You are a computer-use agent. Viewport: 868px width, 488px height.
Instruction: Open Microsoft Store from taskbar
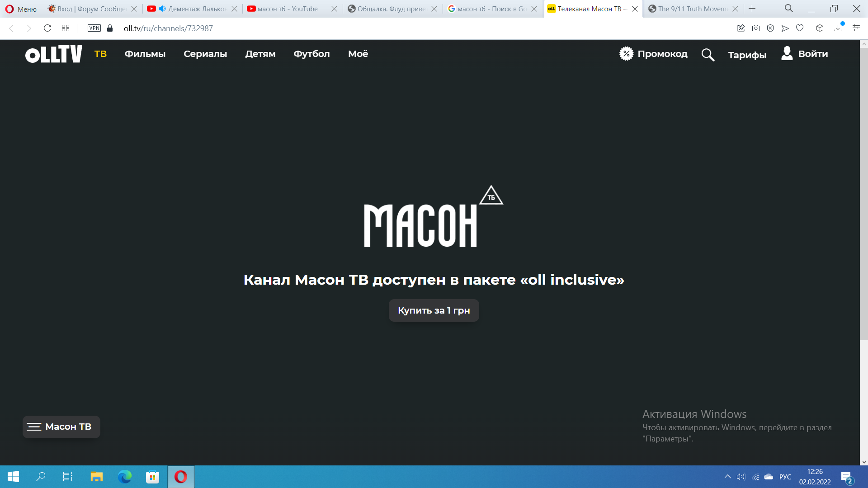(x=152, y=477)
